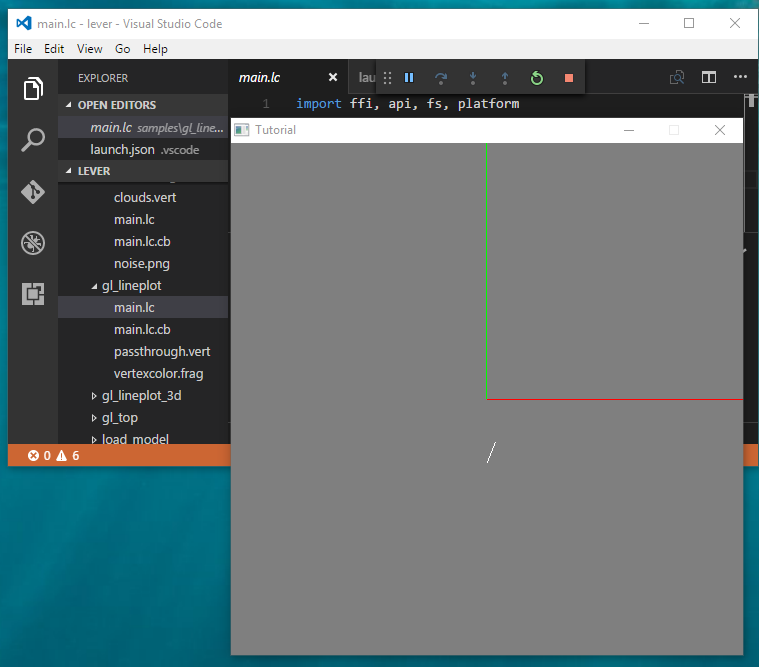Image resolution: width=759 pixels, height=667 pixels.
Task: Stop debugging with the red square
Action: (x=569, y=78)
